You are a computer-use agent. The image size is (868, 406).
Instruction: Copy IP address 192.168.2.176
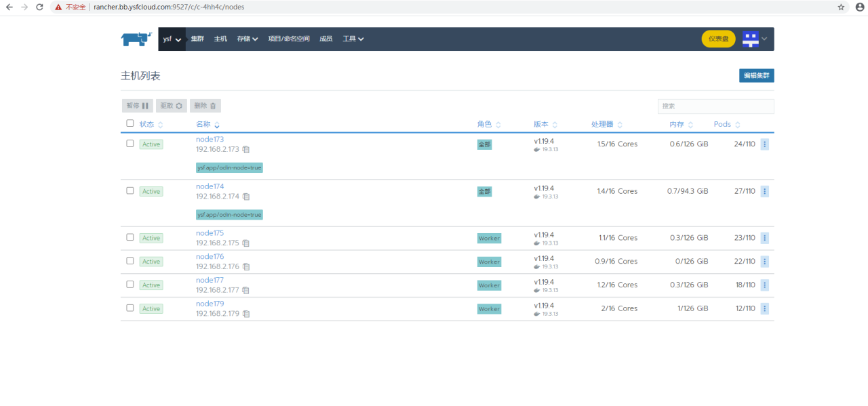tap(246, 266)
